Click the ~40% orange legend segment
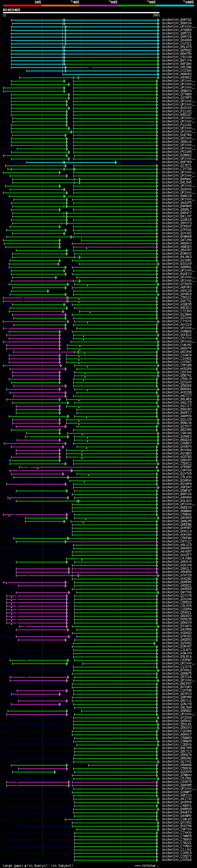 tap(60, 6)
